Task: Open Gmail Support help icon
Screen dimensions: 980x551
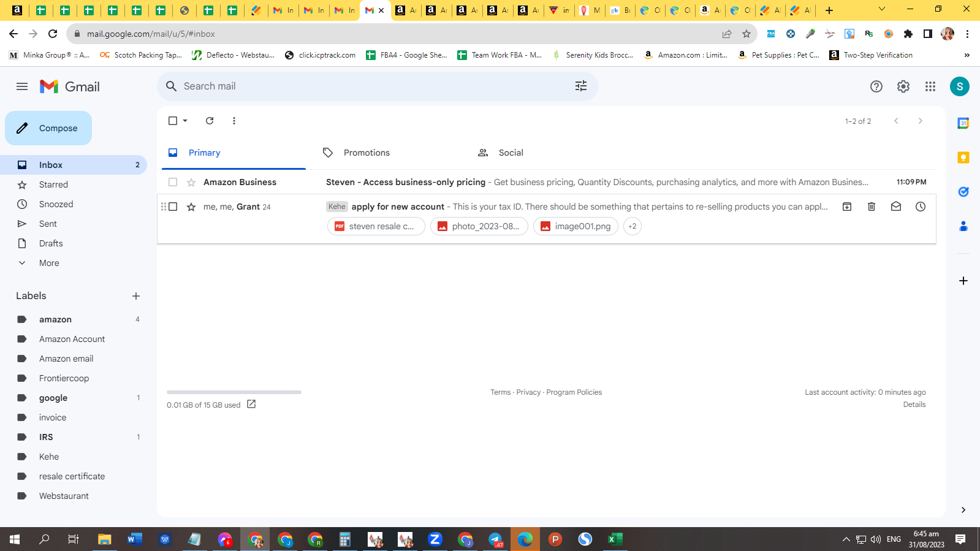Action: [876, 86]
